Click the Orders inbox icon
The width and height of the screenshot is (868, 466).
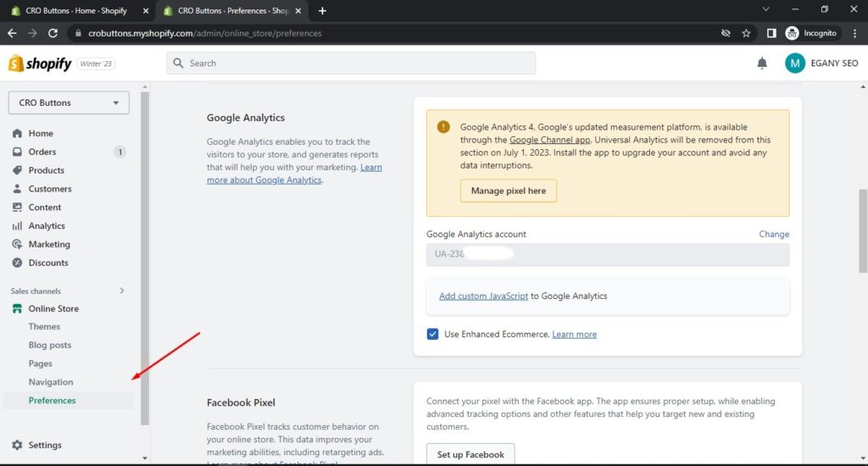point(17,152)
